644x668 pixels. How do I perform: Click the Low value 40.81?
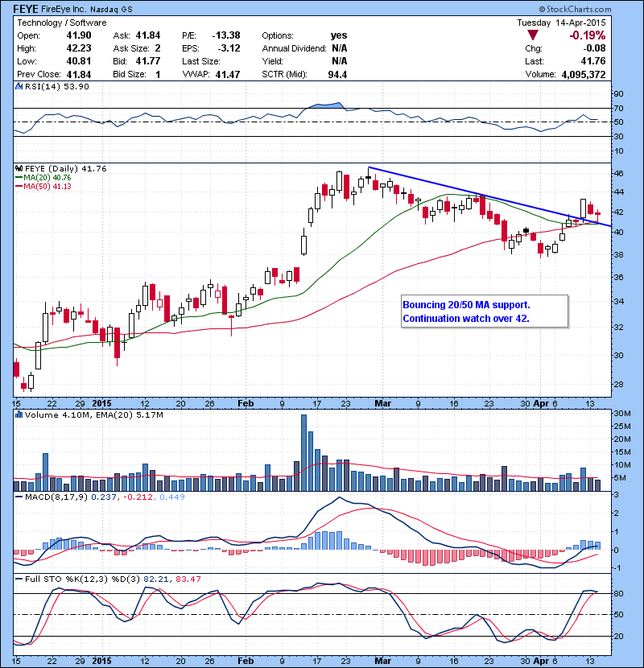coord(79,61)
